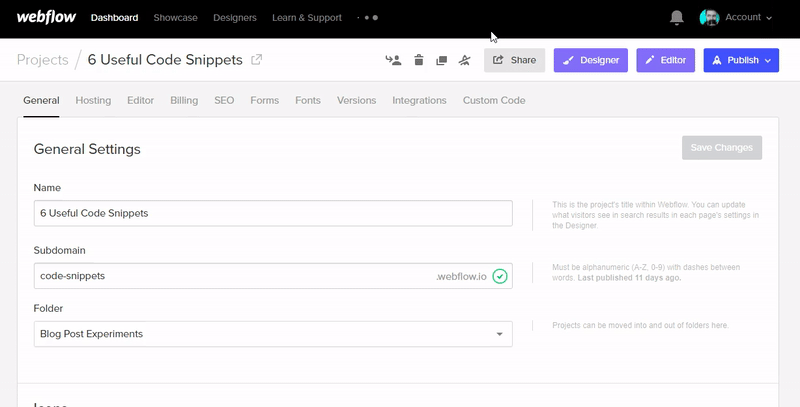
Task: Click the Webflow logo
Action: [46, 17]
